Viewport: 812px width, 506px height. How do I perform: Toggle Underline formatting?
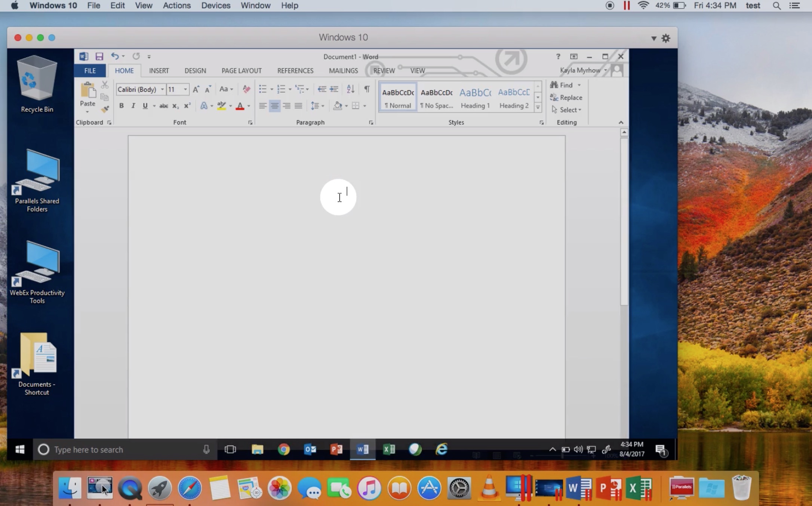[145, 106]
